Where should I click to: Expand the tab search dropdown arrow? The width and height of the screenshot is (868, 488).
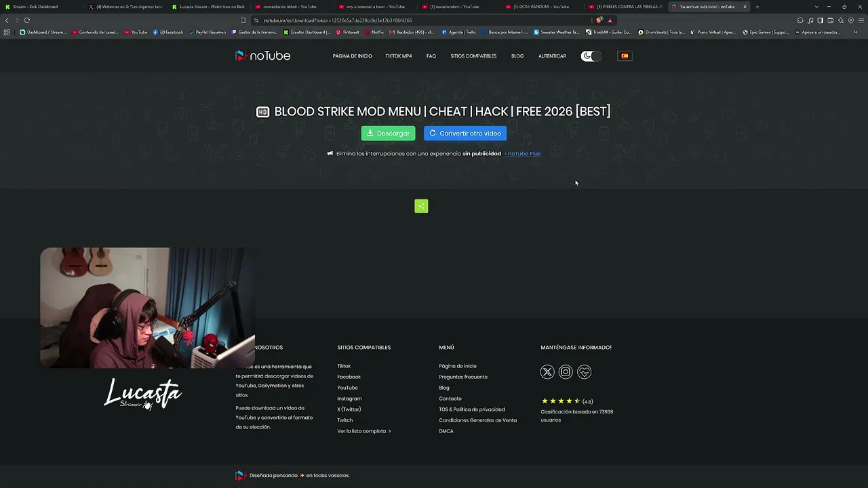816,7
